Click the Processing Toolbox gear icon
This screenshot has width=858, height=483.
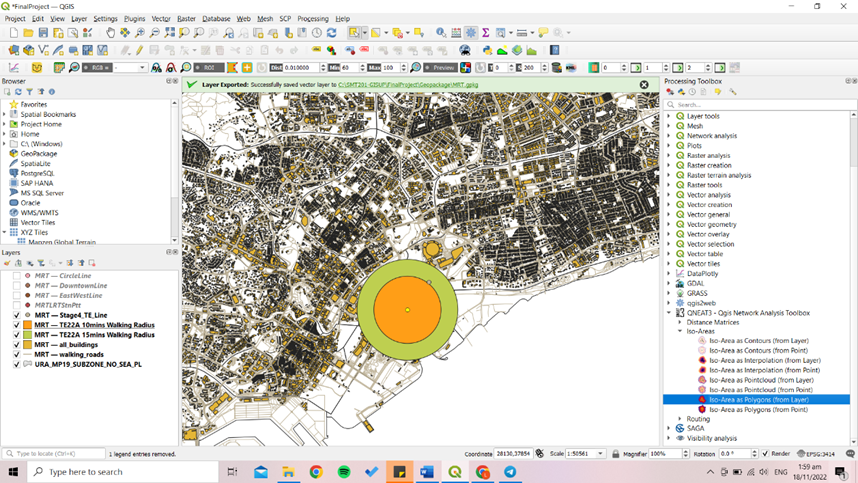coord(471,33)
